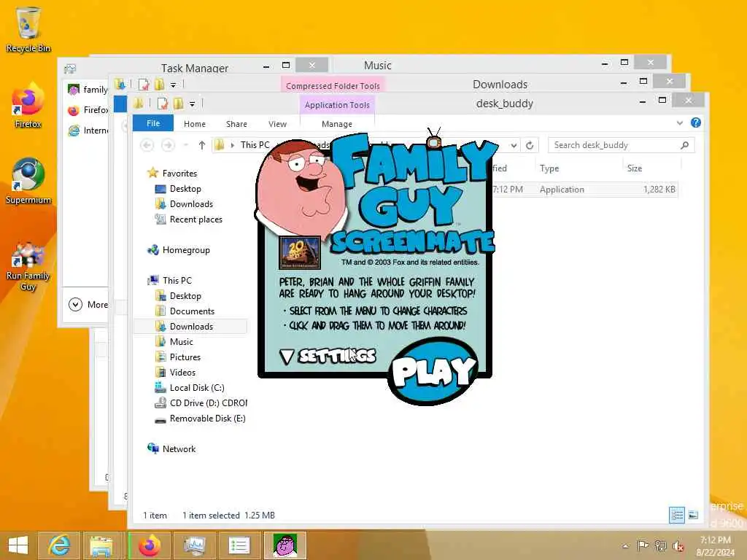Screen dimensions: 747x560
Task: Select Homegroup in navigation pane
Action: pyautogui.click(x=186, y=250)
